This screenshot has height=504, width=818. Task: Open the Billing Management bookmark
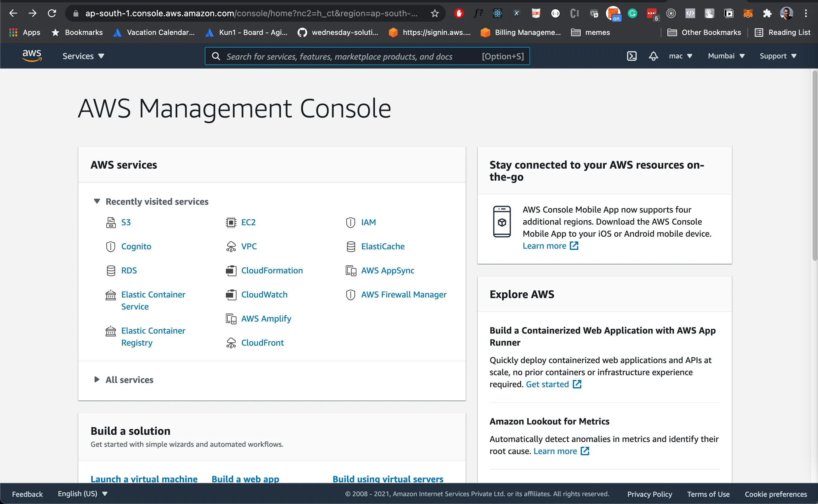tap(520, 32)
